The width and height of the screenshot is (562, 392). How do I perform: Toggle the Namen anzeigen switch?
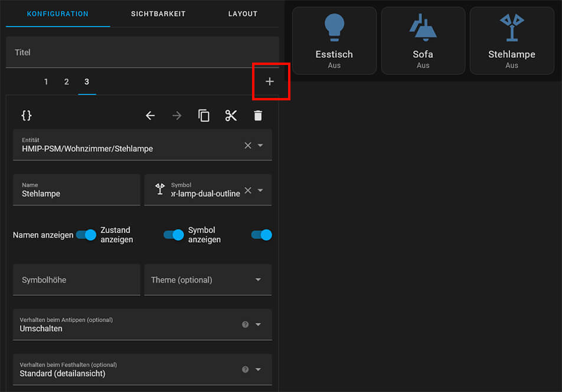[86, 235]
